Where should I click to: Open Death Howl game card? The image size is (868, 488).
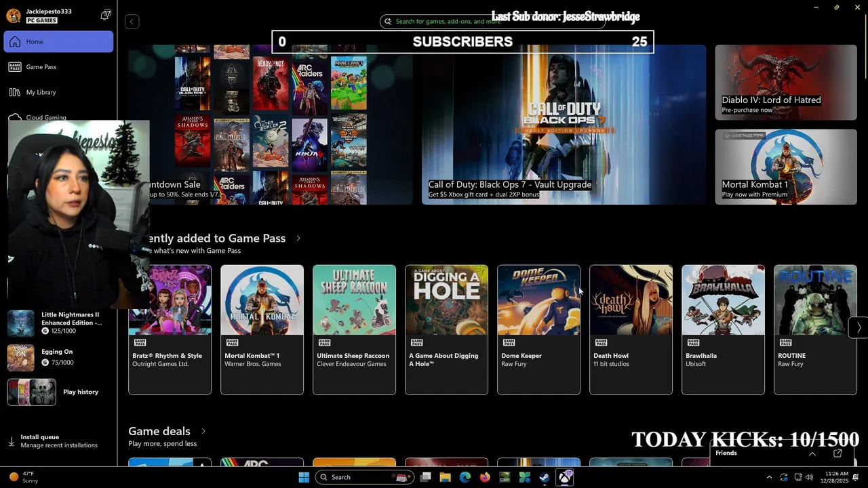(631, 329)
